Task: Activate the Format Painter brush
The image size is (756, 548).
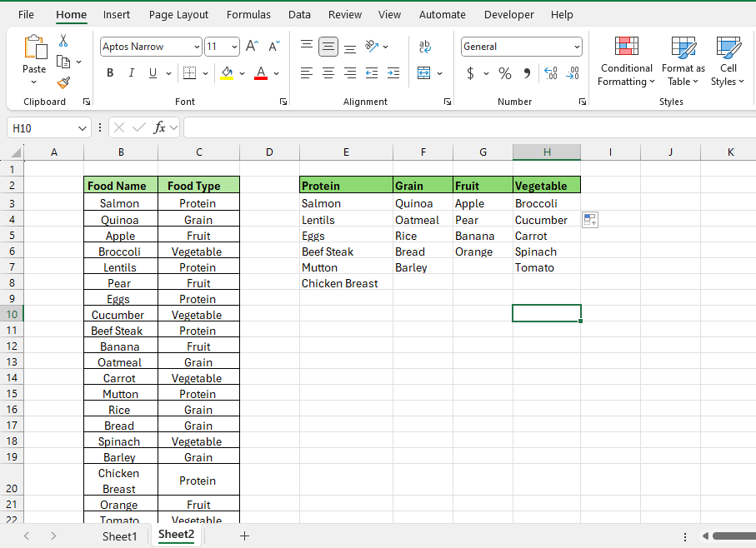Action: pos(63,82)
